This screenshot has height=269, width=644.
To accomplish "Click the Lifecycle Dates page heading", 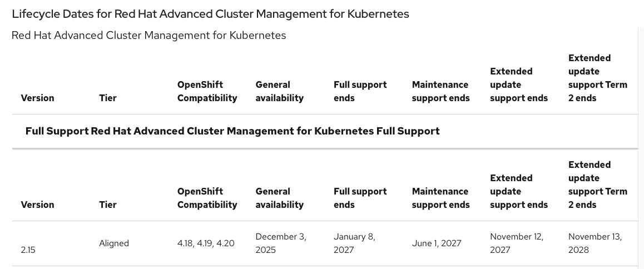I will (210, 14).
